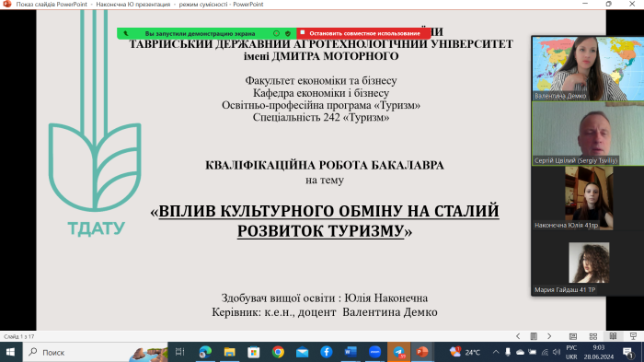The width and height of the screenshot is (644, 362).
Task: Open volume speaker tray icon
Action: 557,352
